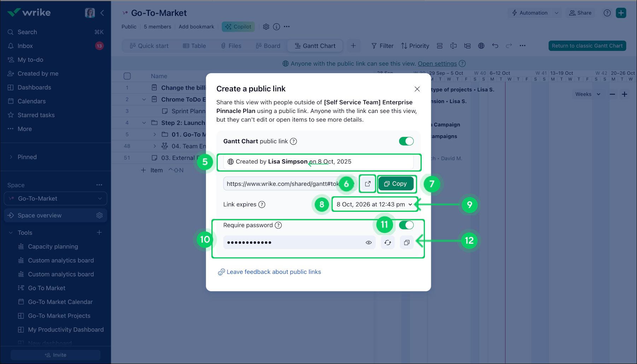Switch to the Table tab
Viewport: 637px width, 364px height.
[194, 46]
